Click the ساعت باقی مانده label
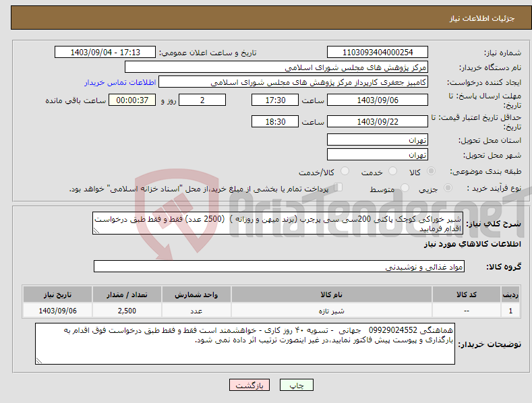 point(76,101)
